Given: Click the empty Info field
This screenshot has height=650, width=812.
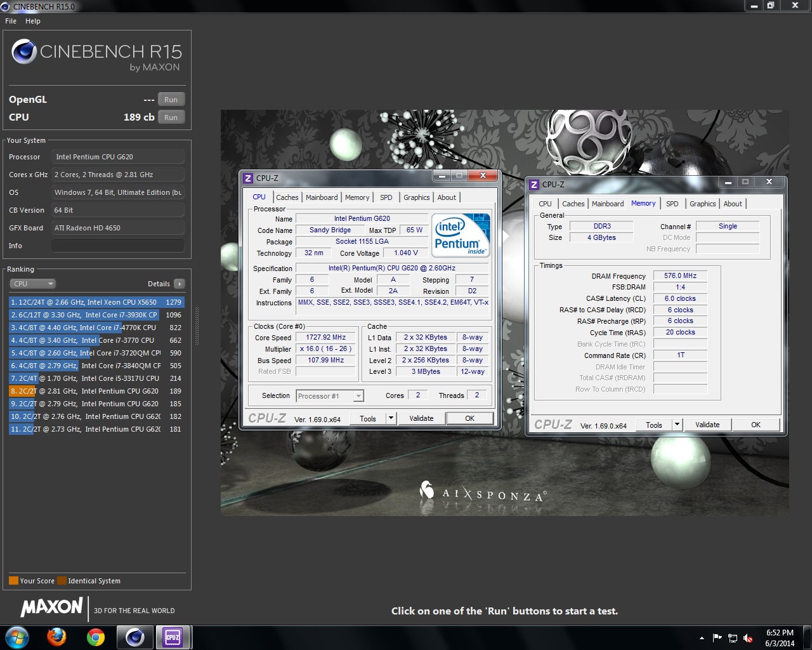Looking at the screenshot, I should click(118, 246).
